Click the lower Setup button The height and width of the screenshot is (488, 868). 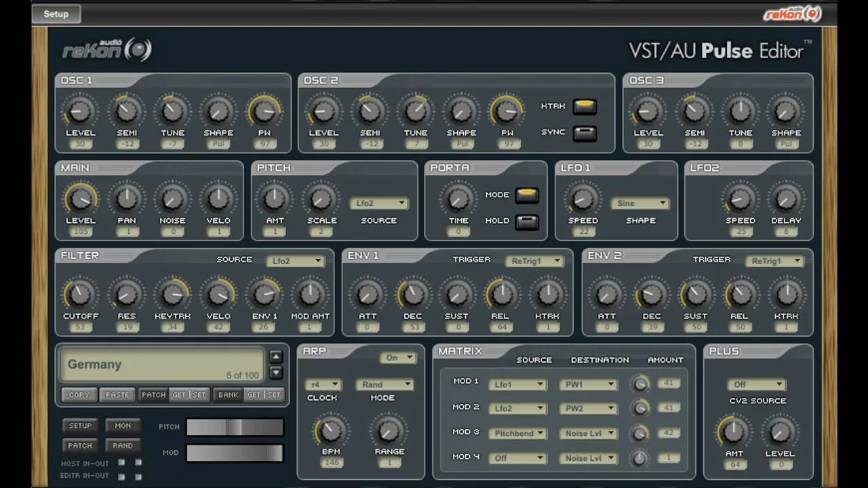[x=80, y=426]
